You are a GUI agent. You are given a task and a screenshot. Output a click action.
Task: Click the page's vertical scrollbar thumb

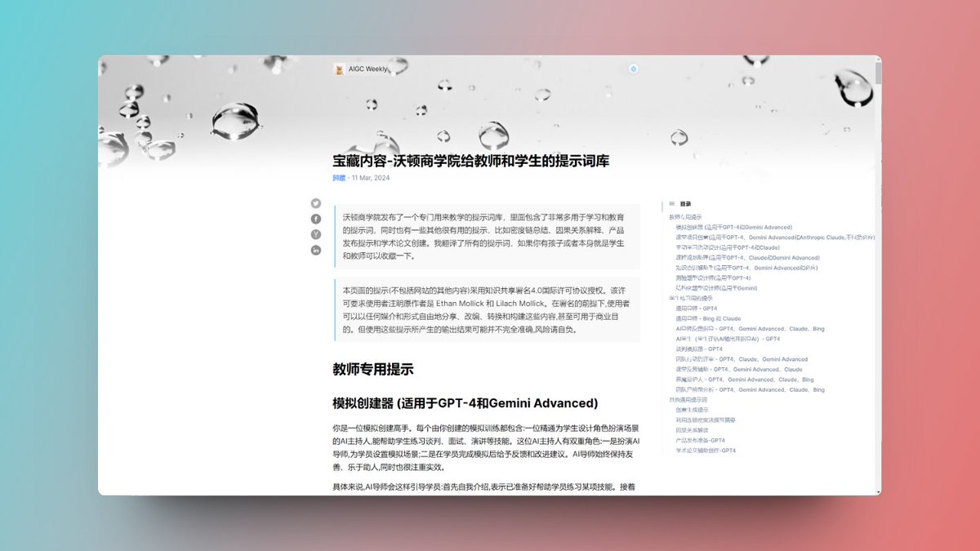pyautogui.click(x=879, y=73)
